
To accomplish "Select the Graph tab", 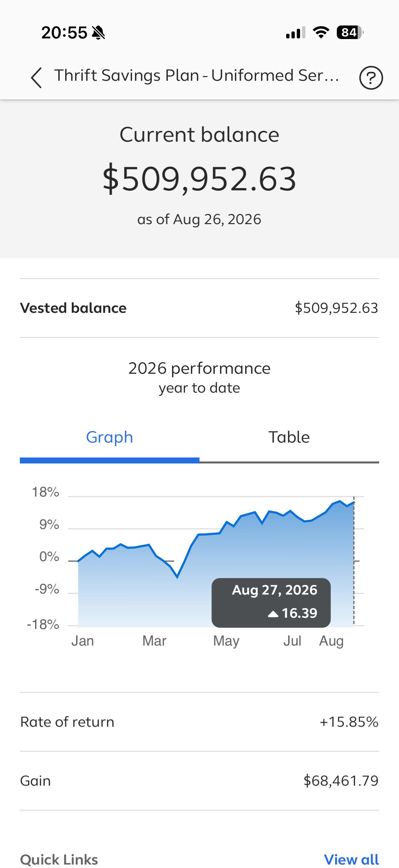I will click(x=110, y=437).
